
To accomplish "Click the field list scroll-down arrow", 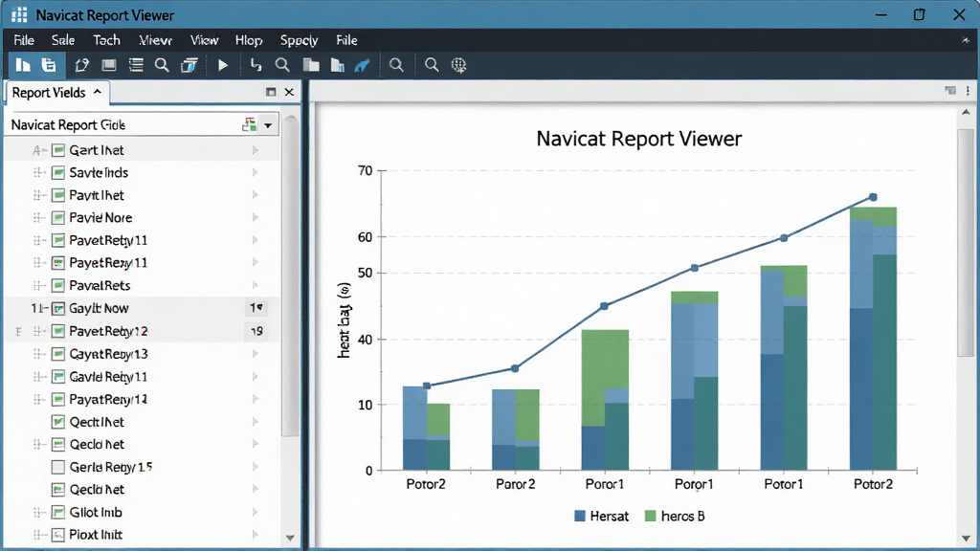I will [289, 538].
